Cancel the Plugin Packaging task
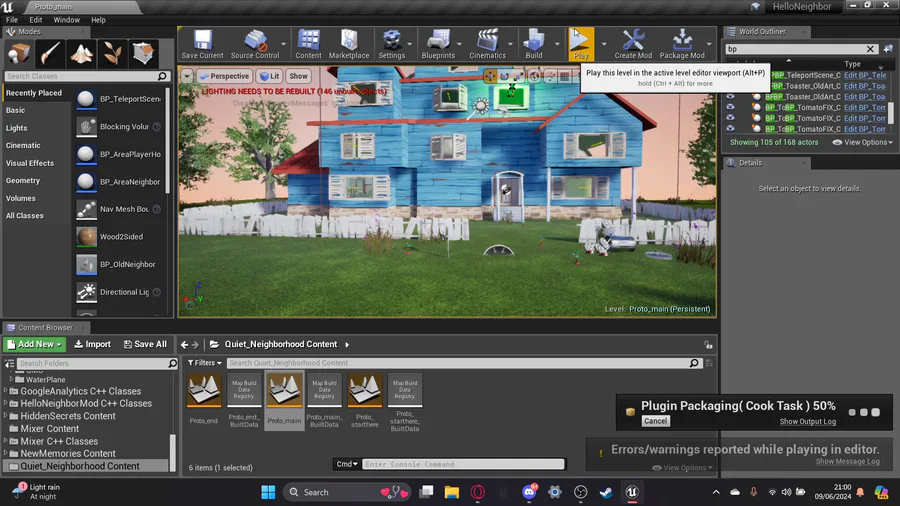Image resolution: width=900 pixels, height=506 pixels. coord(655,421)
